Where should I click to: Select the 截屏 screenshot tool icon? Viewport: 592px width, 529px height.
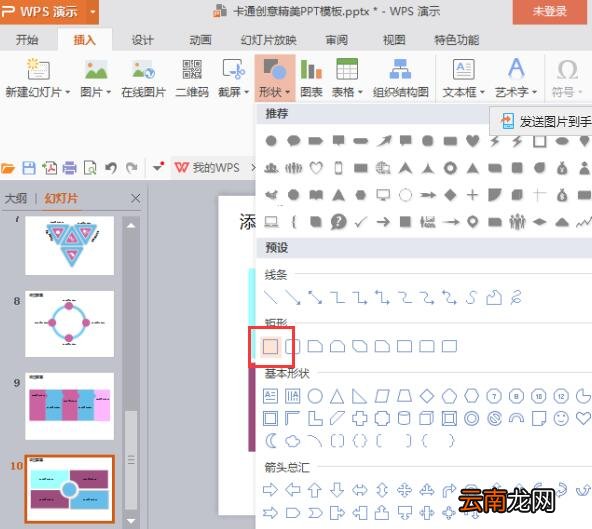pos(233,69)
